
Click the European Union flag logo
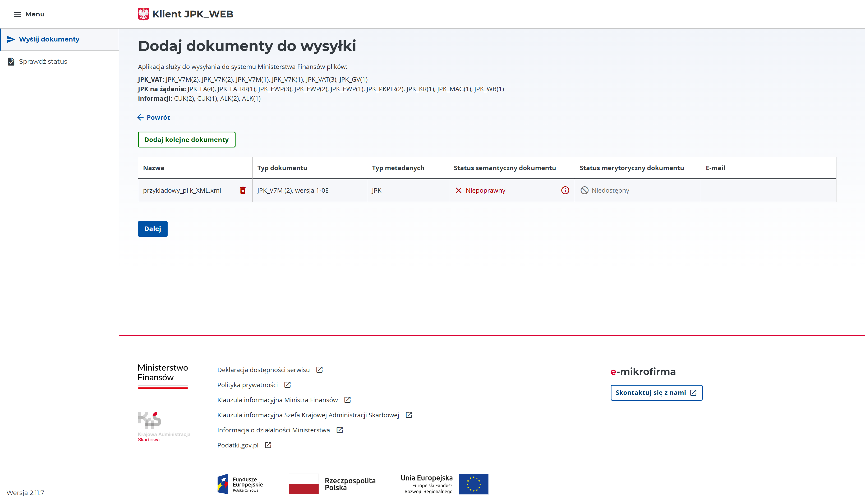(473, 484)
